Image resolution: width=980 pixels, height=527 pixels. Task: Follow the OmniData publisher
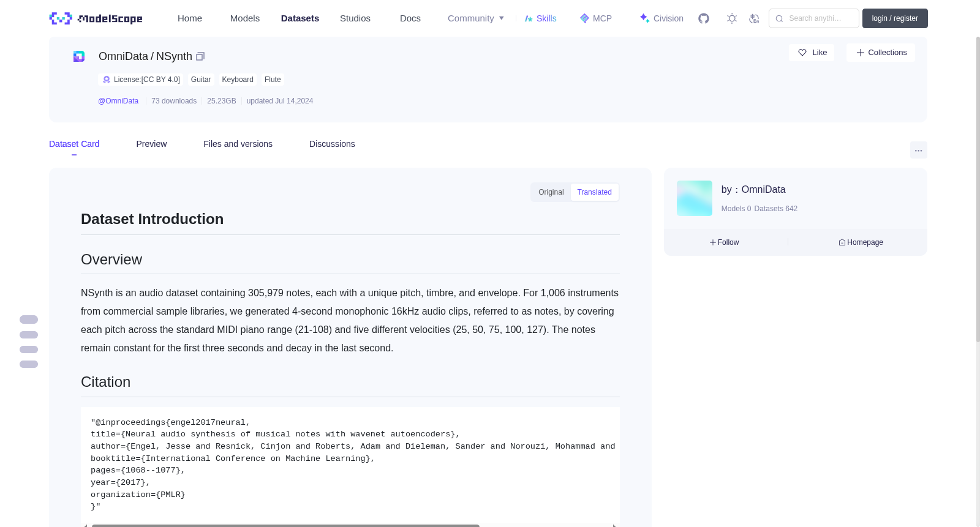click(725, 242)
